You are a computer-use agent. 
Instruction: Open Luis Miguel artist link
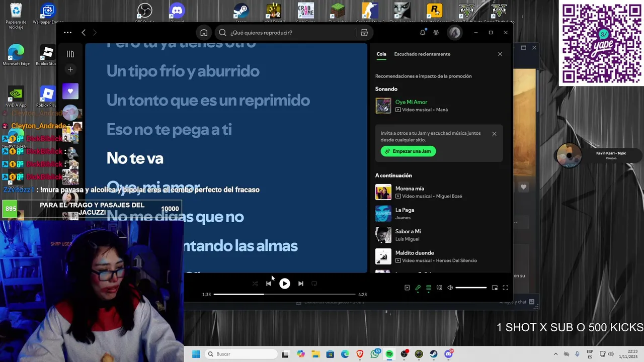[407, 239]
